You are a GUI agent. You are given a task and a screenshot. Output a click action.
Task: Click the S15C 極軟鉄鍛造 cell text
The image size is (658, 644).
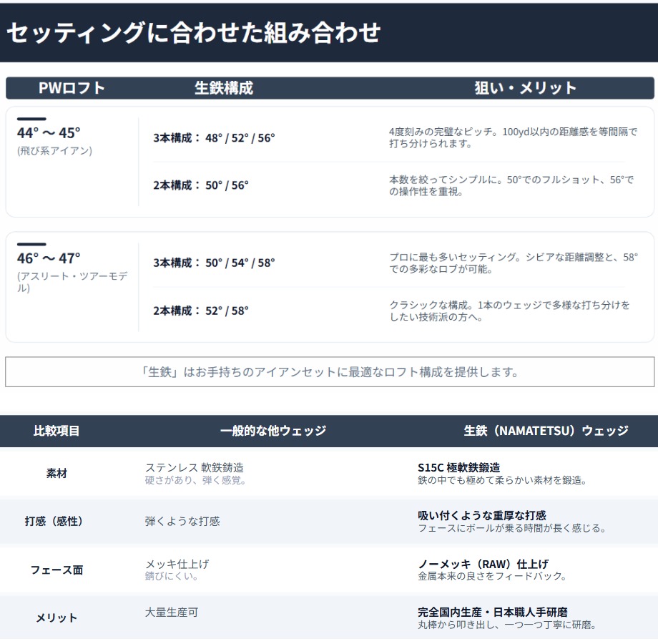[458, 468]
